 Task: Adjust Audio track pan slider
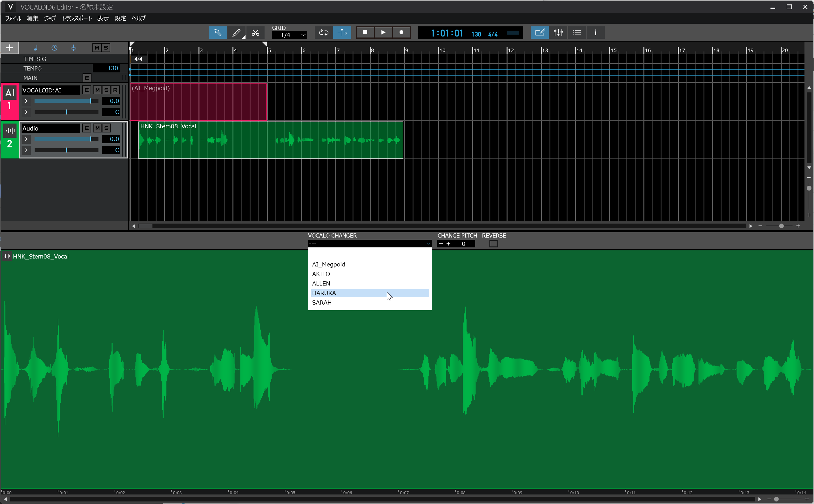pyautogui.click(x=66, y=150)
